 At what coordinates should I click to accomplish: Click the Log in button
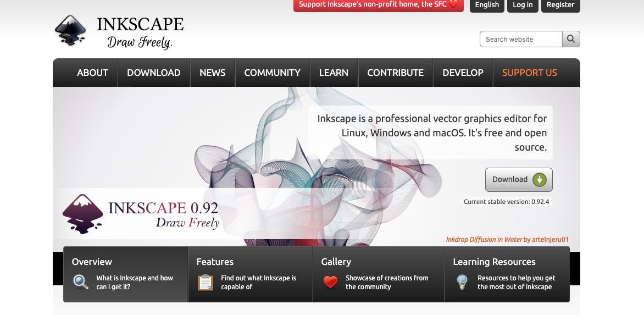(x=523, y=5)
